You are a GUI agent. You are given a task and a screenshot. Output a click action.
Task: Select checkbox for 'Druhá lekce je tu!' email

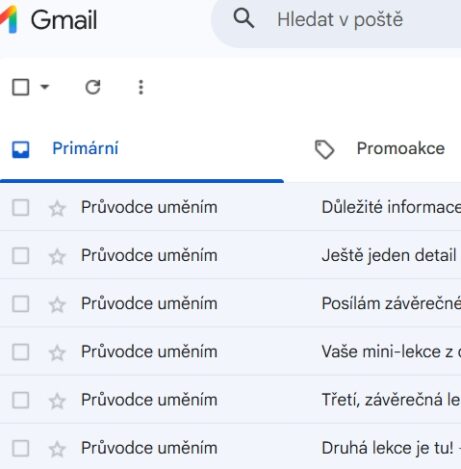tap(21, 448)
